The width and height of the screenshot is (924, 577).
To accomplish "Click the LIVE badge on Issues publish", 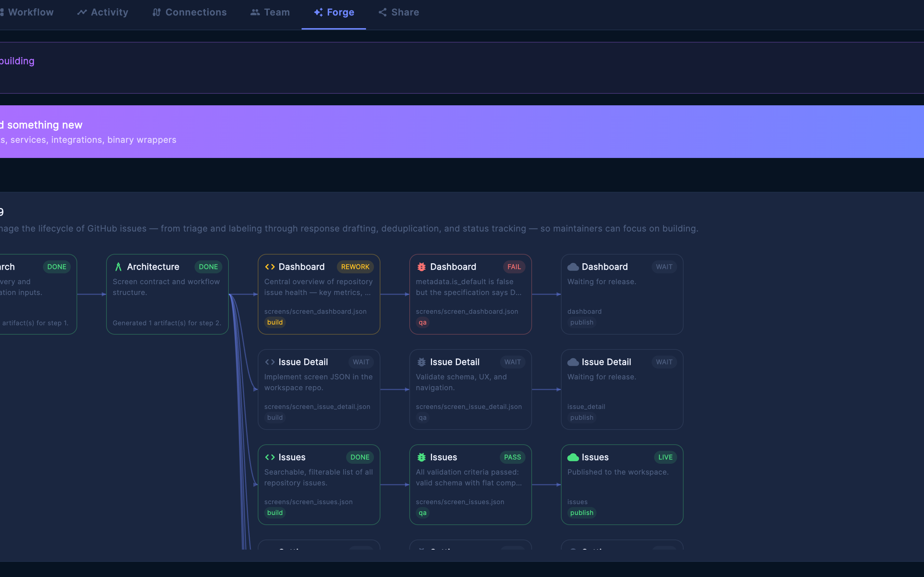I will click(665, 457).
